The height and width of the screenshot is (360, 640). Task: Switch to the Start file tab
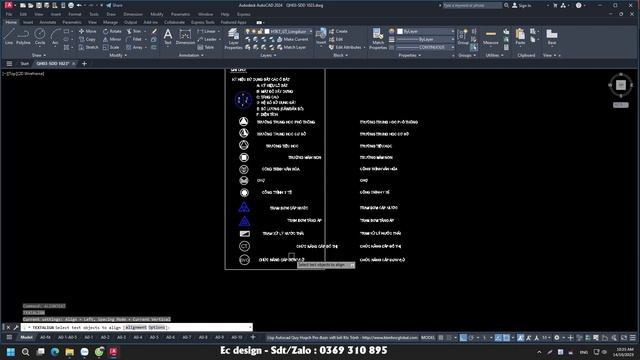24,64
